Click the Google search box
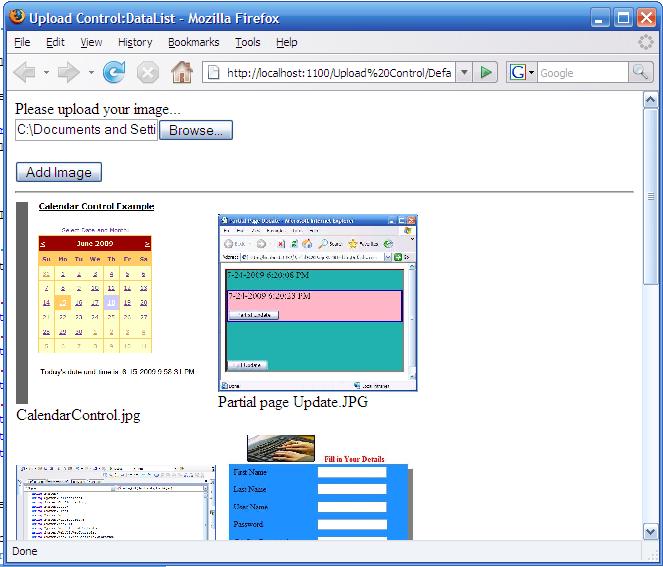 583,73
